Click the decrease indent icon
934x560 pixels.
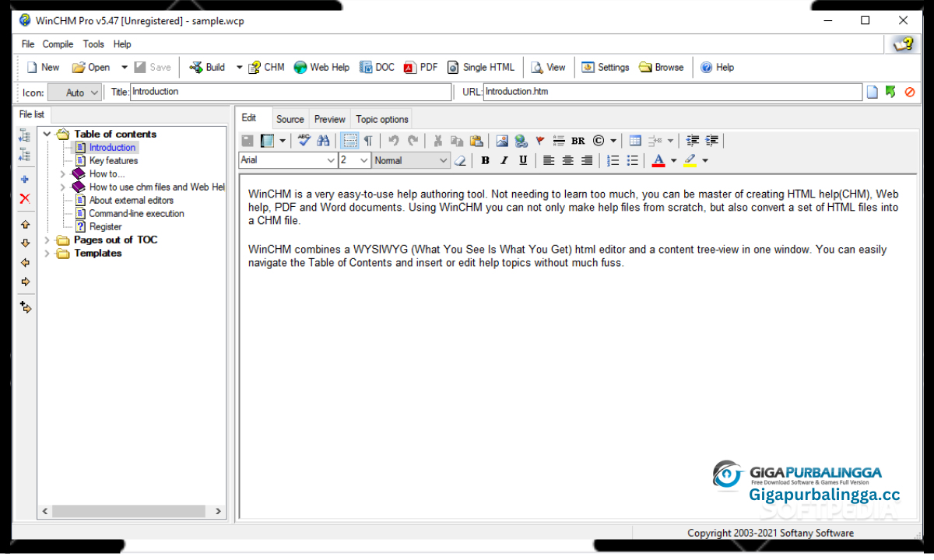(x=693, y=141)
